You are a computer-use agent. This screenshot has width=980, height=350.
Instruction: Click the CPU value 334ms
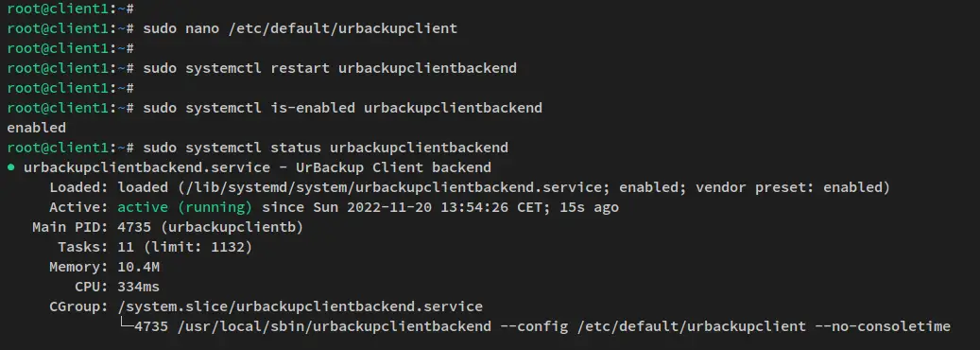click(x=138, y=287)
